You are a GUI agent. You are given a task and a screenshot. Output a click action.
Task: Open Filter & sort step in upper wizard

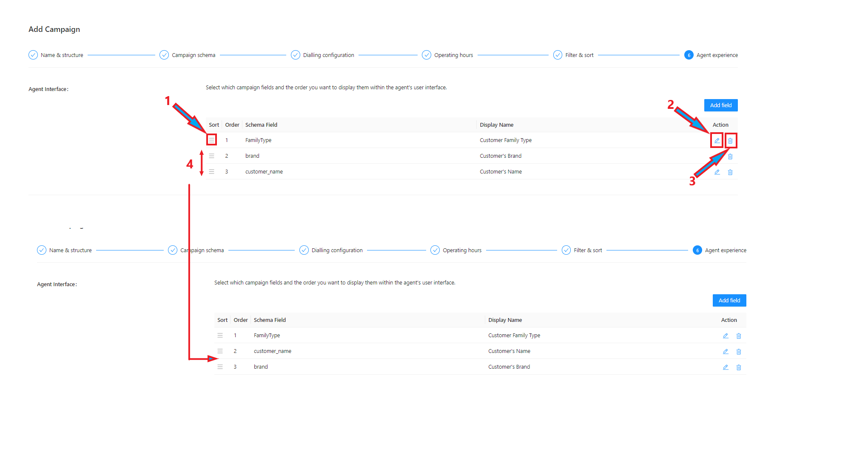click(x=580, y=55)
